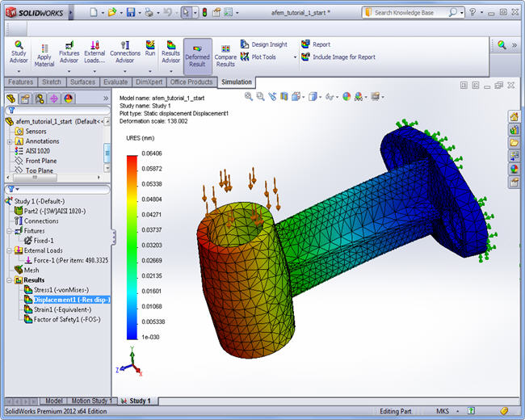
Task: Open External Loads advisor
Action: coord(94,52)
